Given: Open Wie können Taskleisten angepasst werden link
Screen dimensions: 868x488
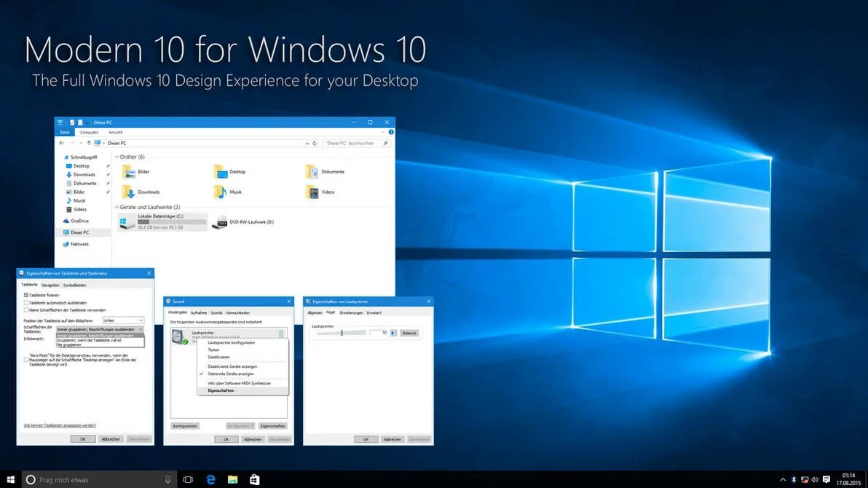Looking at the screenshot, I should [x=60, y=425].
